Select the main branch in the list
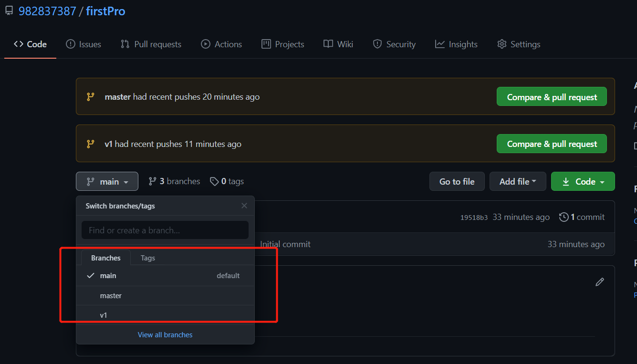Viewport: 637px width, 364px height. click(165, 276)
